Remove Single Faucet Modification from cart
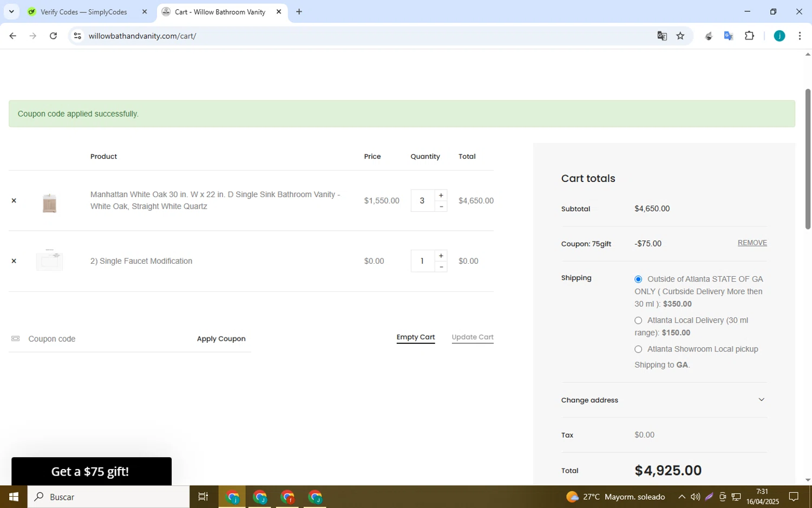Image resolution: width=812 pixels, height=508 pixels. 14,261
